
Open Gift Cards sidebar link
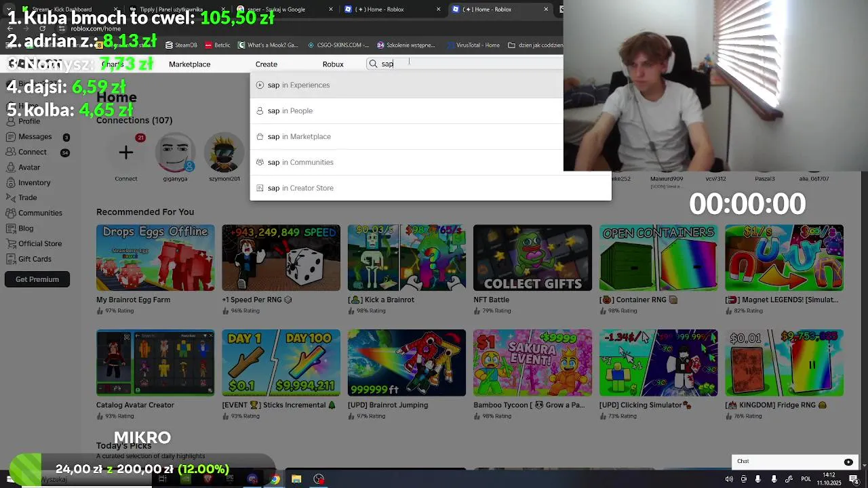[x=35, y=259]
